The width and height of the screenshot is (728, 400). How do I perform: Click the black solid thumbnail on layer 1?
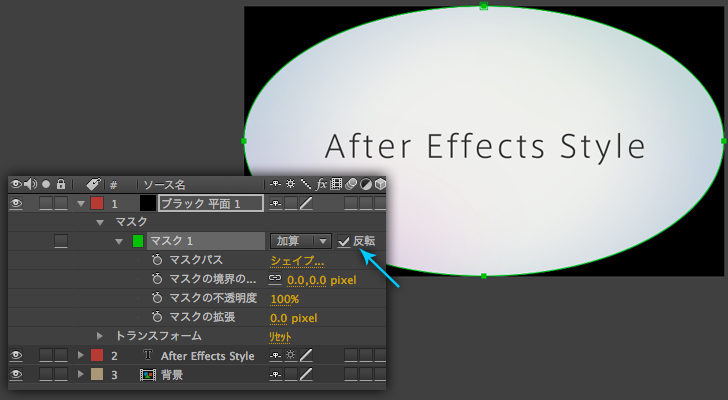[148, 203]
